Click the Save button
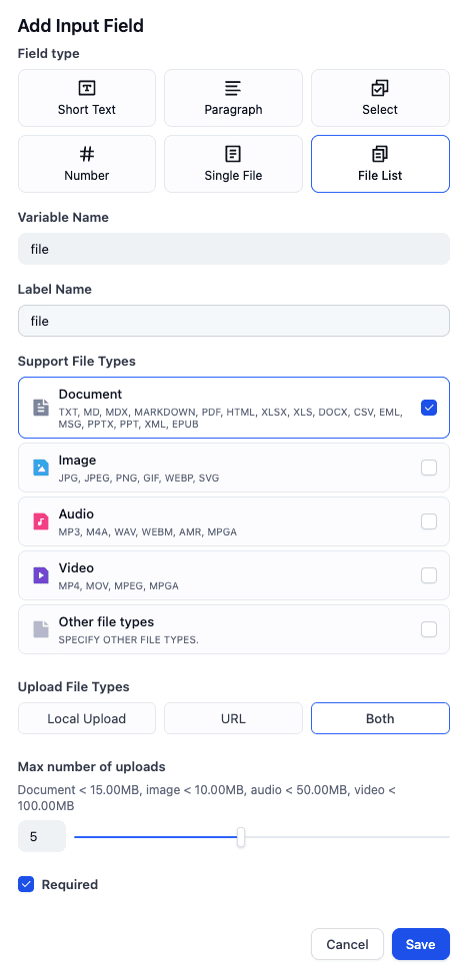The height and width of the screenshot is (980, 469). click(x=421, y=944)
